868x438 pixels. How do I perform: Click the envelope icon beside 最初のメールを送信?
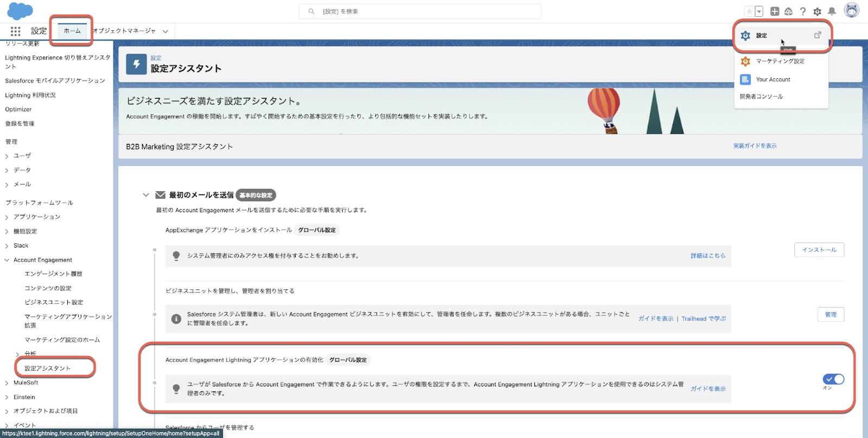161,195
